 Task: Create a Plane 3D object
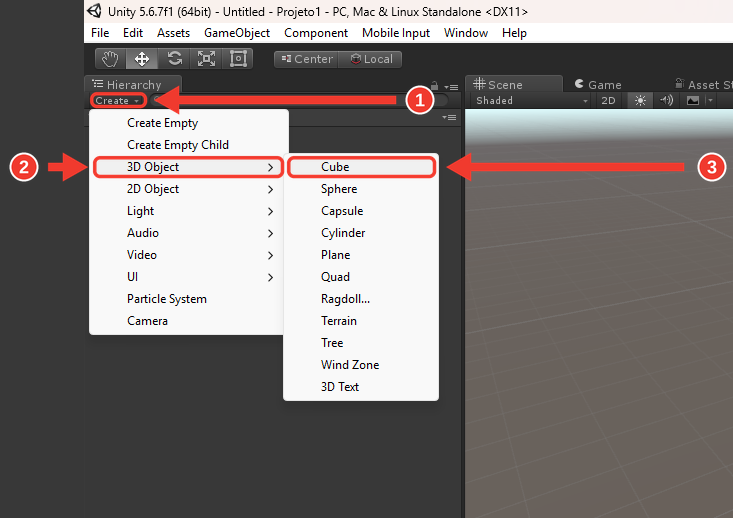tap(361, 255)
